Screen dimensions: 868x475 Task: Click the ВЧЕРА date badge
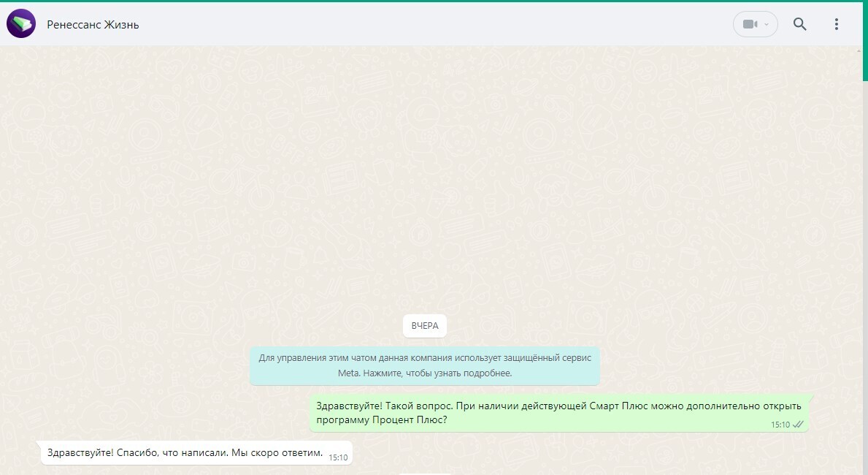424,326
